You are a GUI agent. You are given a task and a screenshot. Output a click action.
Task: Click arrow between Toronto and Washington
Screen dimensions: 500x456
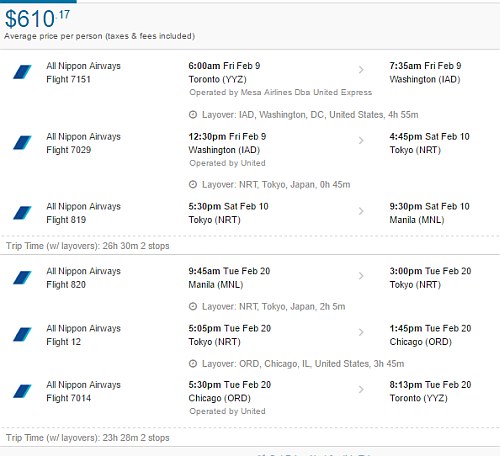[361, 70]
